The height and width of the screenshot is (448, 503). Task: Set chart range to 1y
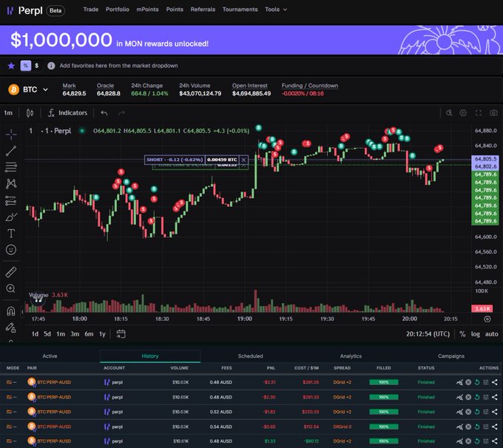point(102,334)
